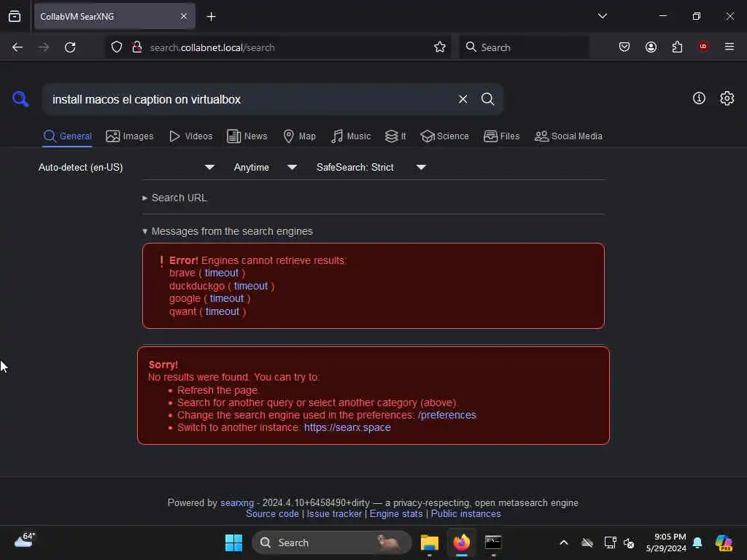Screen dimensions: 747x560
Task: Collapse Messages from the search engines
Action: pos(228,231)
